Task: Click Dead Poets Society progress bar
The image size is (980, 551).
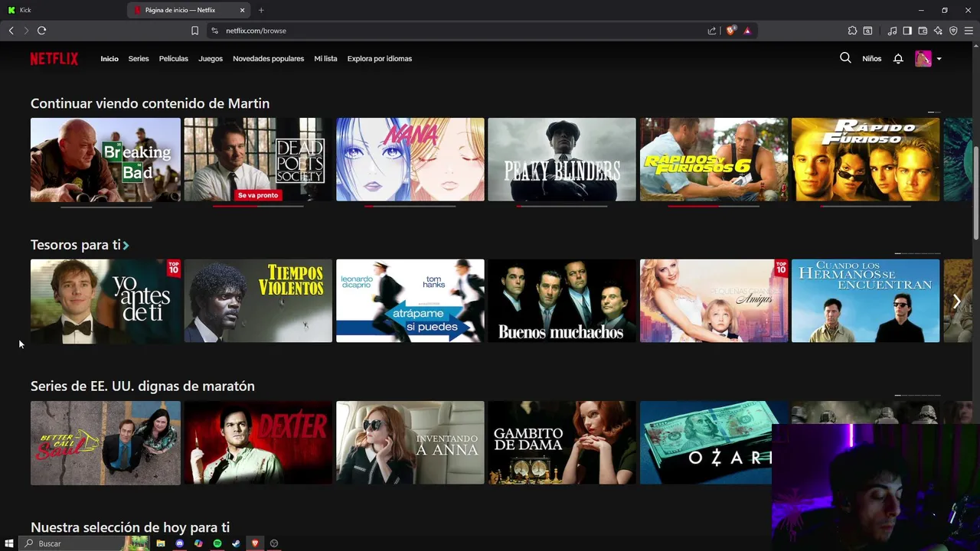Action: click(x=258, y=206)
